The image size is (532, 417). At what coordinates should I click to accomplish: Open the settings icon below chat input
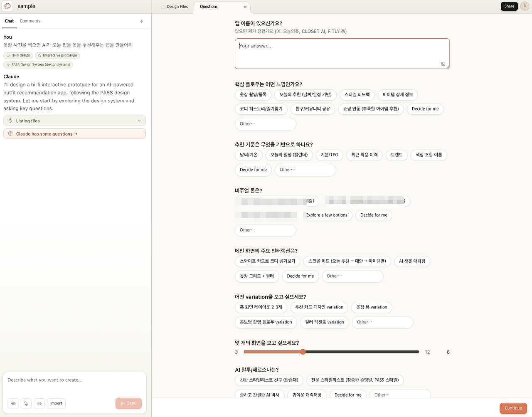(x=13, y=403)
